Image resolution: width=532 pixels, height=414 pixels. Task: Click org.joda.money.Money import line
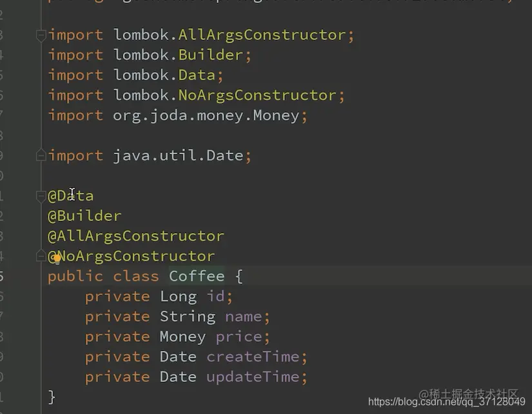[206, 115]
